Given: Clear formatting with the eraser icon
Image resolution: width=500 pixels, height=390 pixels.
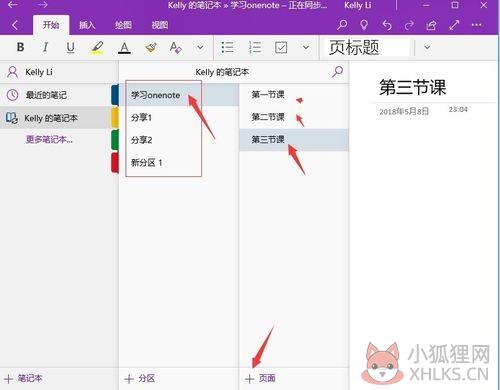Looking at the screenshot, I should coord(176,48).
